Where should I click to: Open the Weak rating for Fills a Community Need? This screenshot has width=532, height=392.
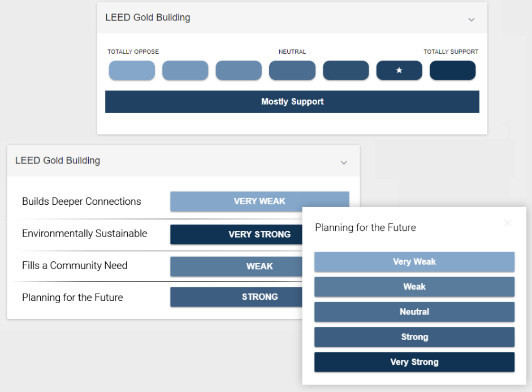(x=236, y=266)
